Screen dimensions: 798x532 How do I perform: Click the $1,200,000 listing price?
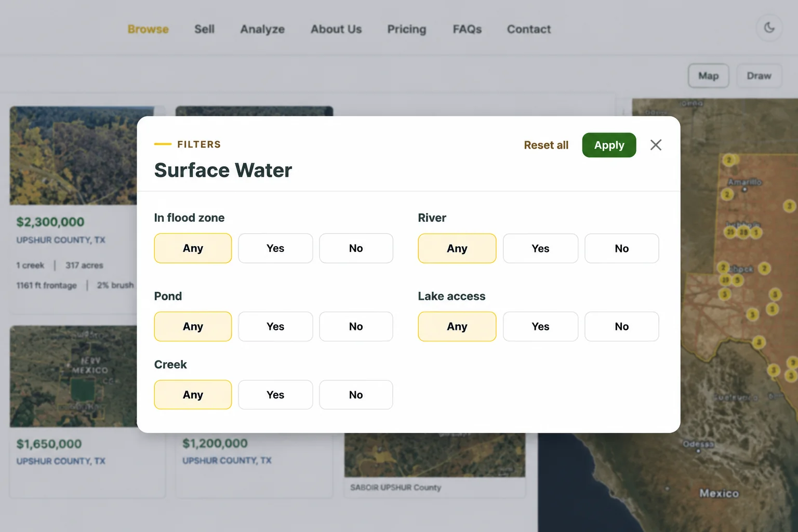point(215,443)
